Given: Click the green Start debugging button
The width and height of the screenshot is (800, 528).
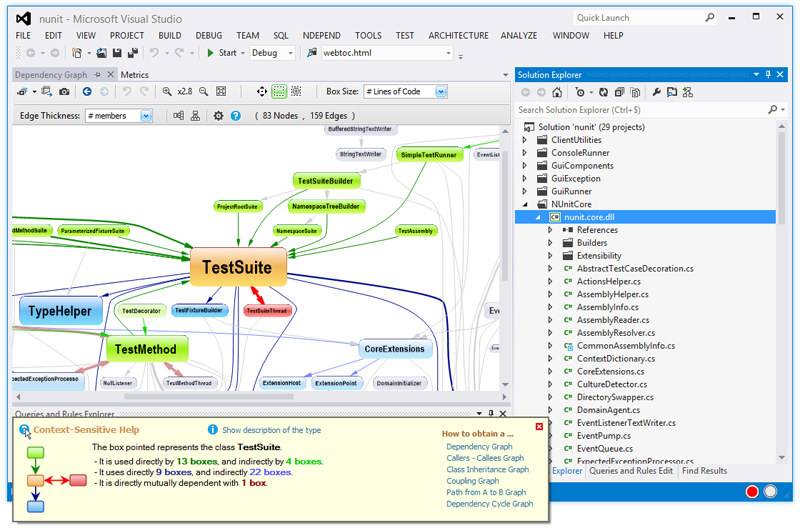Looking at the screenshot, I should pos(222,53).
